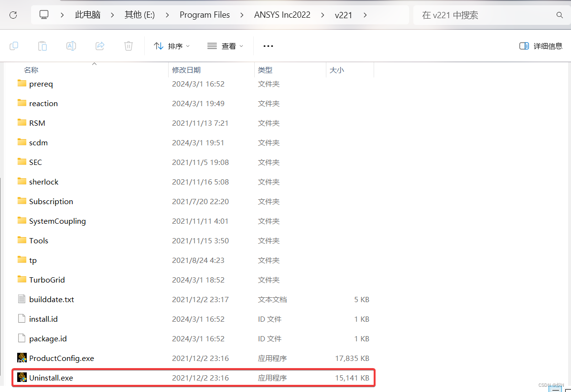Click the 2021/8/24 4:23 date of tp
The height and width of the screenshot is (392, 571).
point(198,261)
